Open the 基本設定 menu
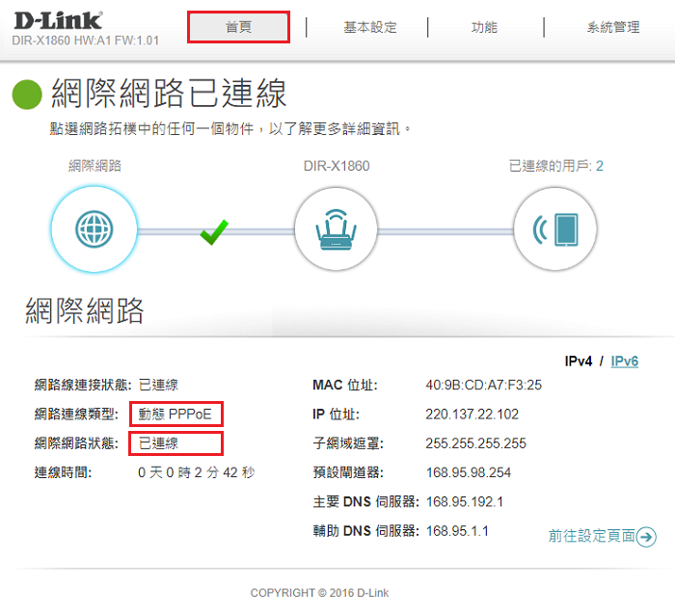675x616 pixels. click(x=369, y=27)
